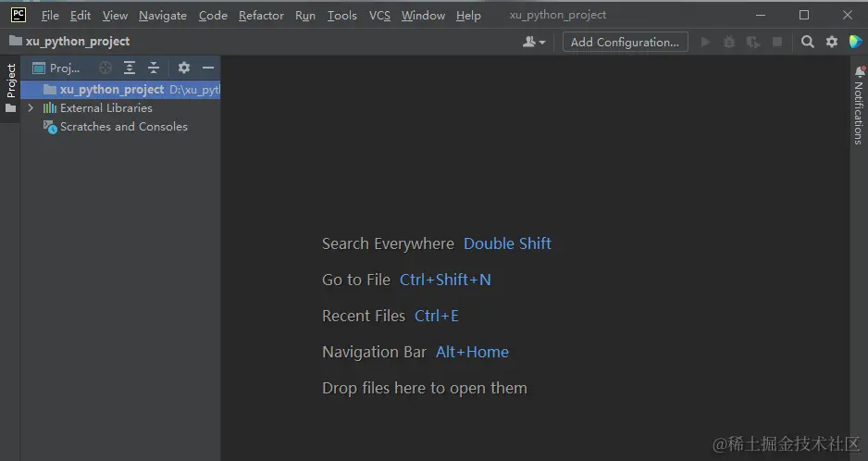The height and width of the screenshot is (461, 868).
Task: Click the PyCharm application logo icon
Action: click(x=19, y=15)
